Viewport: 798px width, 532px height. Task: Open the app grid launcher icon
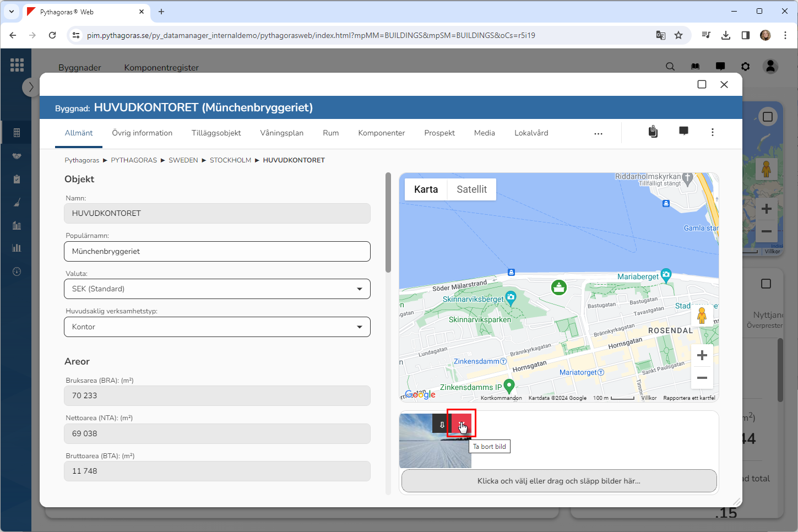[17, 65]
